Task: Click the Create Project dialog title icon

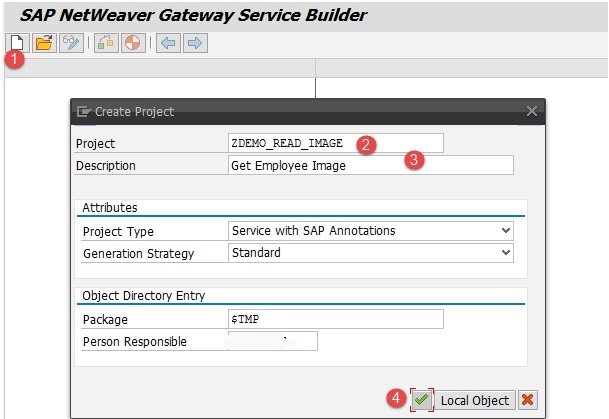Action: [x=84, y=112]
